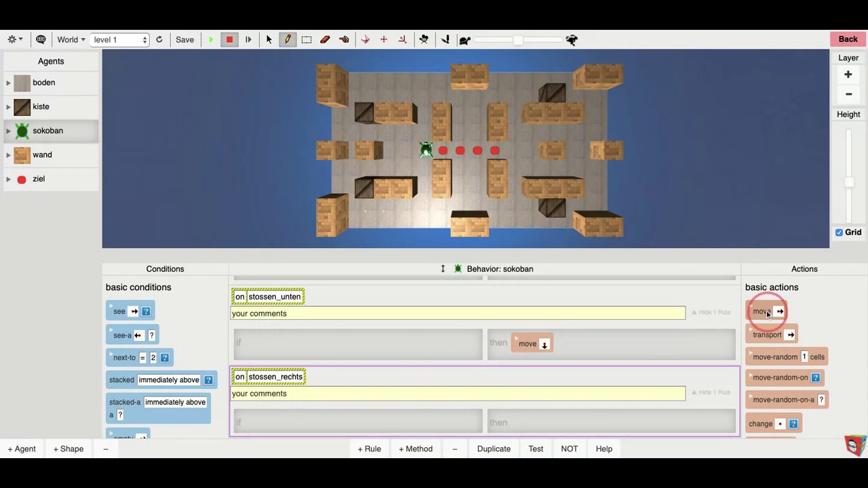The width and height of the screenshot is (868, 488).
Task: Toggle the Grid checkbox
Action: 840,232
